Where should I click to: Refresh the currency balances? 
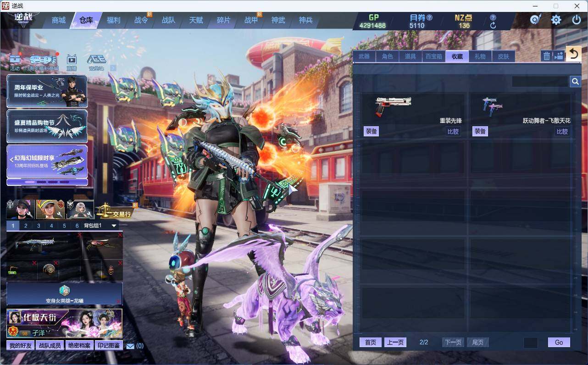point(493,26)
